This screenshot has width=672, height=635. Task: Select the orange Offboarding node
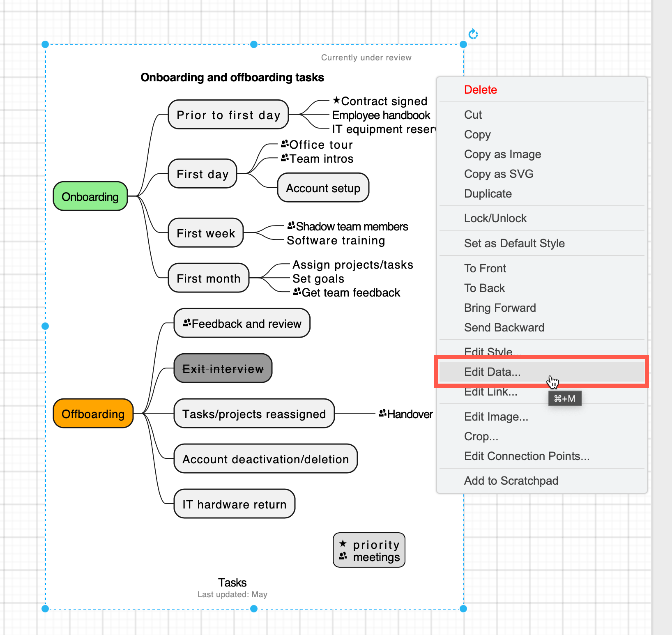pyautogui.click(x=93, y=413)
